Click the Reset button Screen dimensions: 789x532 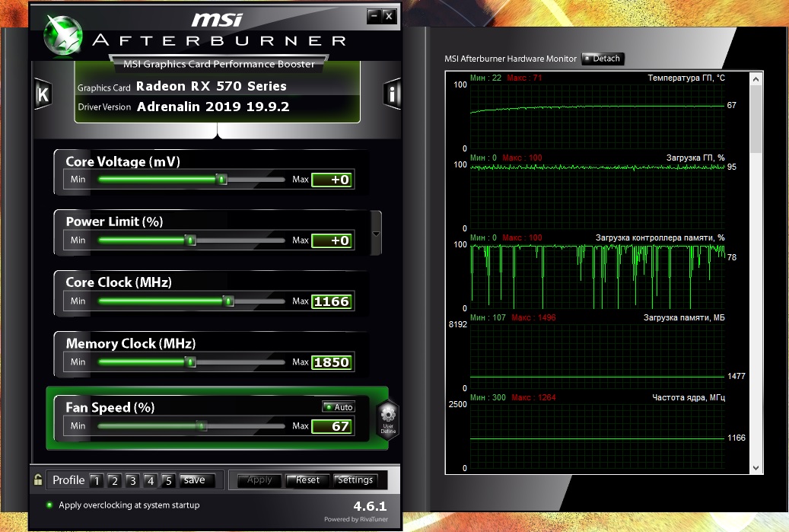[307, 480]
